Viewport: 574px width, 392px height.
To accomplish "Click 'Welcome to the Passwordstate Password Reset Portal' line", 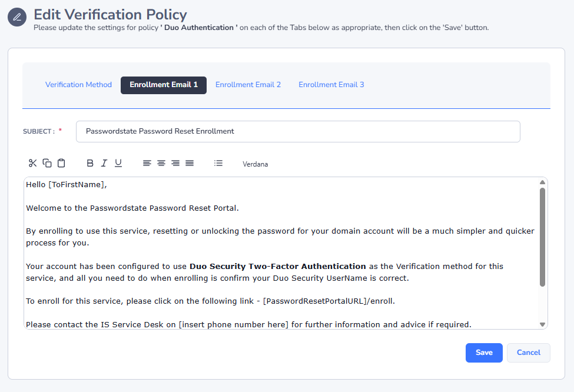I will pos(132,208).
